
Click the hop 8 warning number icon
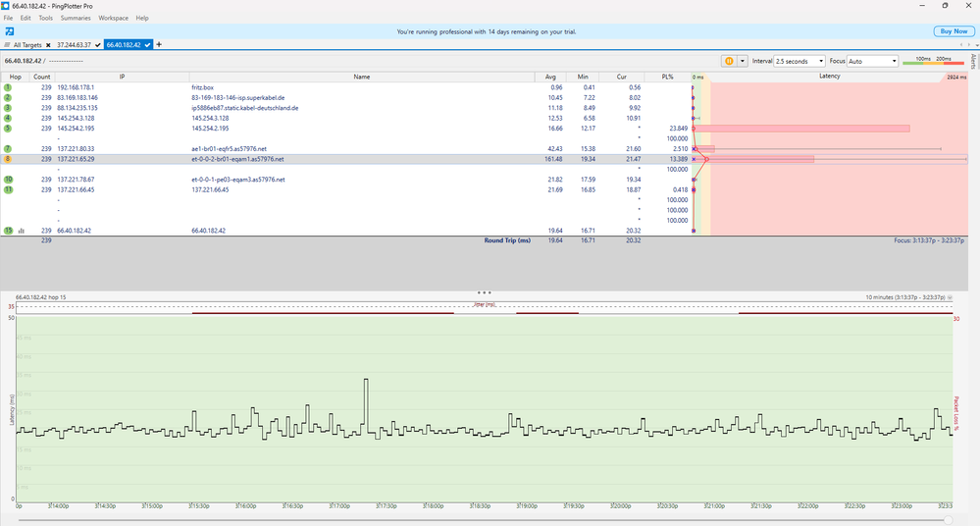coord(8,158)
